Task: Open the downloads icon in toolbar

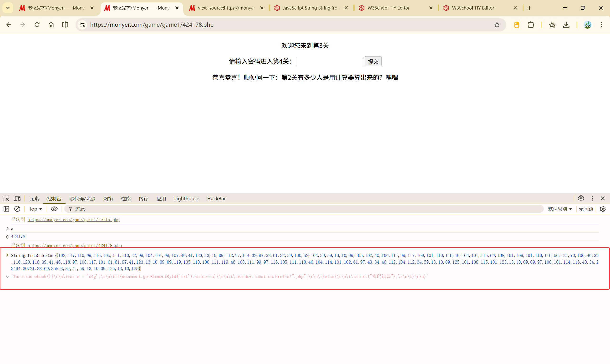Action: click(566, 25)
